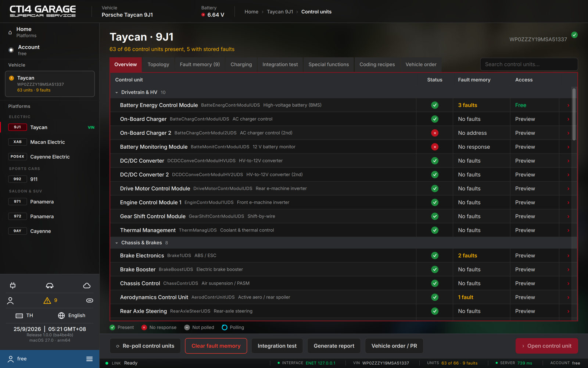Open the hamburger menu in blue bar
Image resolution: width=588 pixels, height=368 pixels.
click(89, 359)
